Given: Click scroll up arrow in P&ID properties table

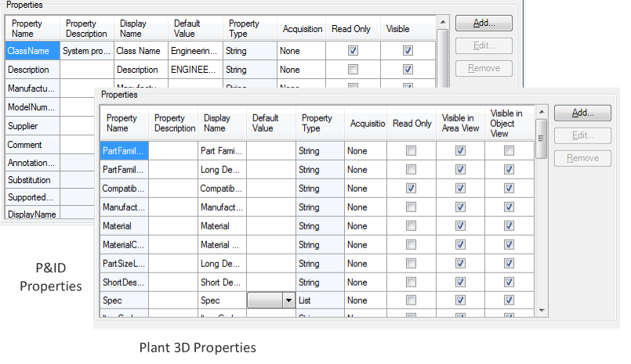Looking at the screenshot, I should (443, 22).
